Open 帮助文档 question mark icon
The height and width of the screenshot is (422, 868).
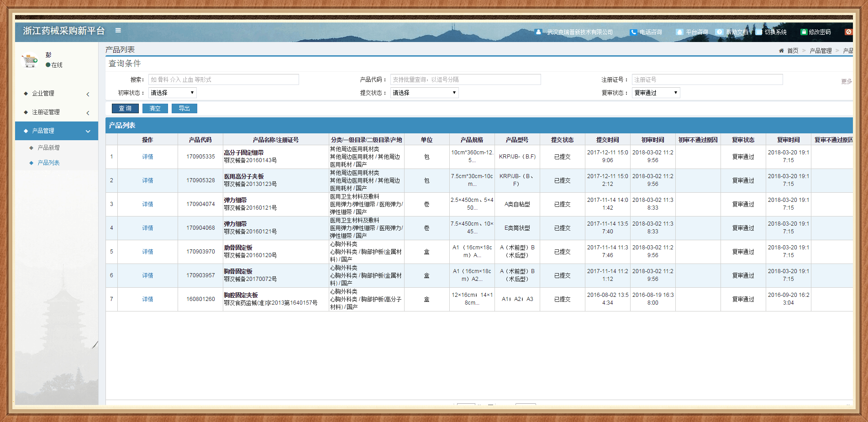[719, 32]
